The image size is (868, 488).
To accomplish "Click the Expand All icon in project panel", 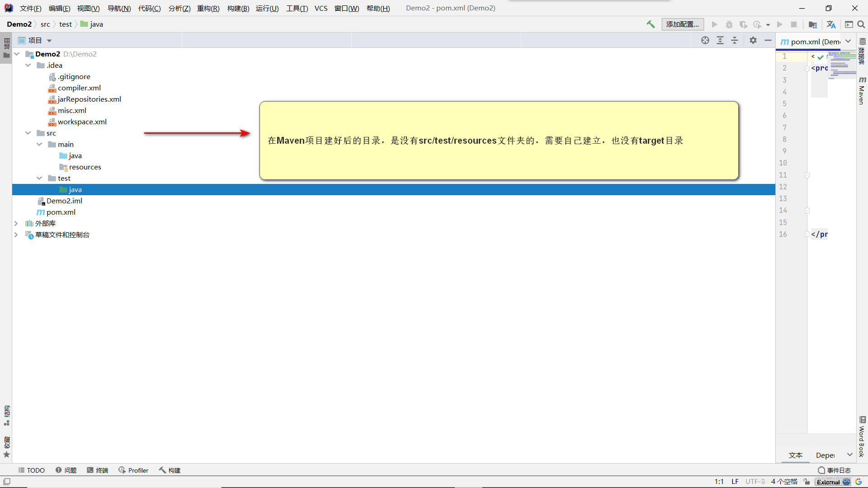I will pyautogui.click(x=720, y=40).
